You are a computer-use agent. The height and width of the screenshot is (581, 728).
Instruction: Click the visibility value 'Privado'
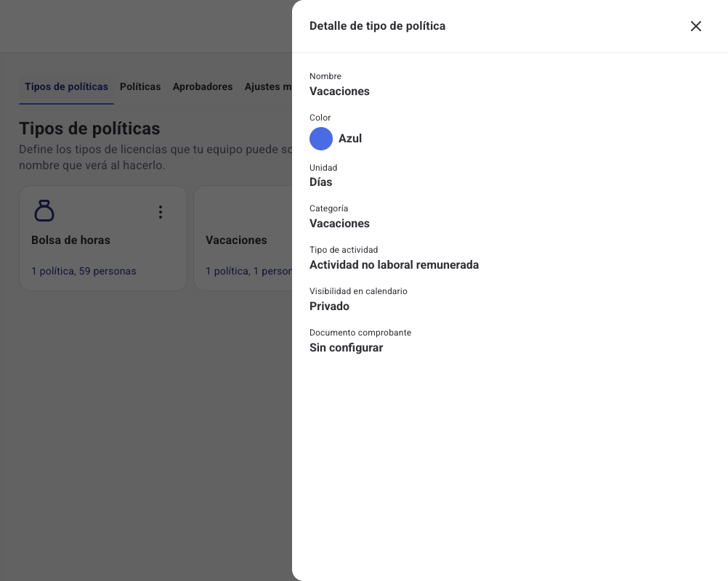tap(329, 306)
